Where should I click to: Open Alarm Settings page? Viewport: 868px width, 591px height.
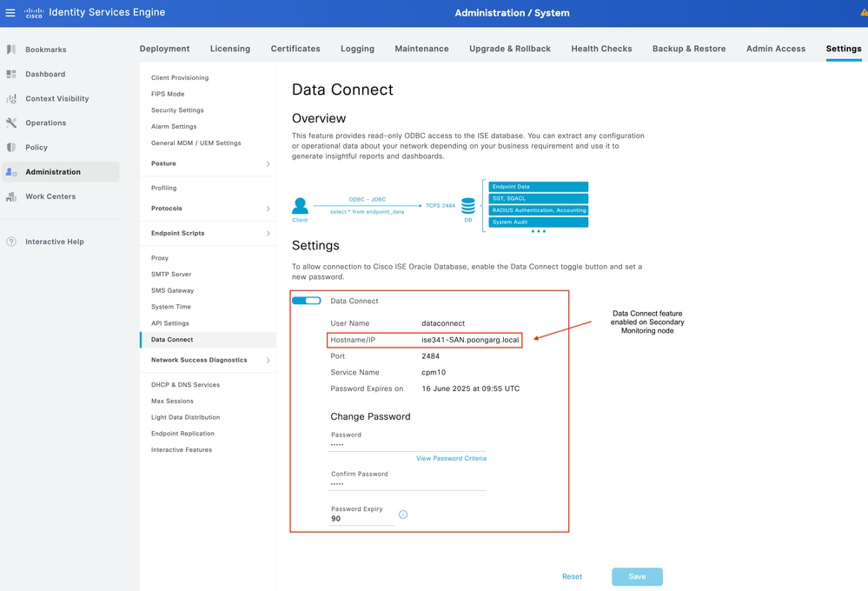click(174, 126)
